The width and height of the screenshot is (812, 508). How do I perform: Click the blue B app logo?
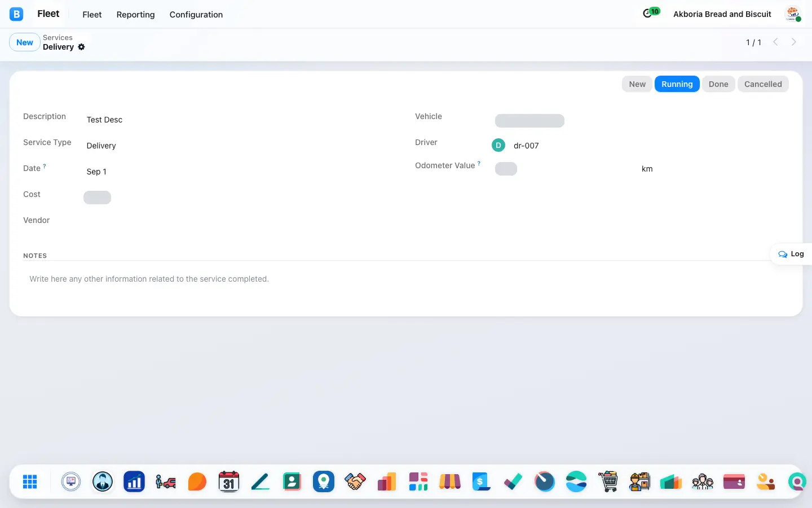pyautogui.click(x=16, y=14)
